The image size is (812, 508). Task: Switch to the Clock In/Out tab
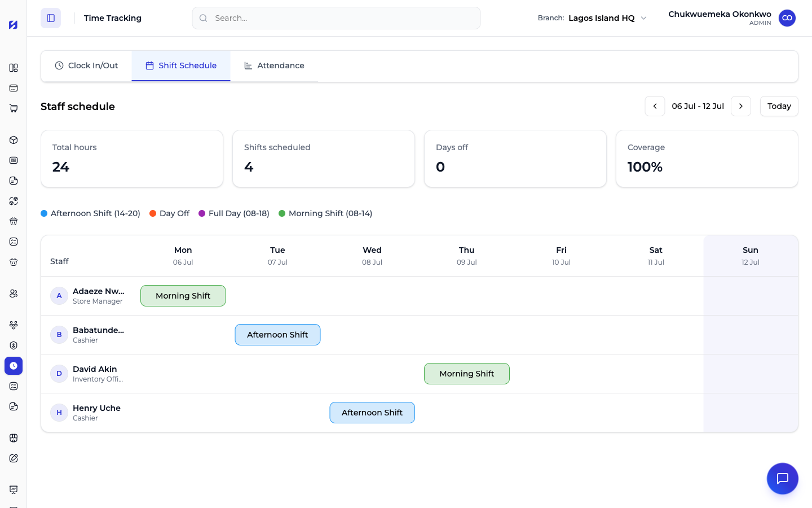[x=86, y=65]
